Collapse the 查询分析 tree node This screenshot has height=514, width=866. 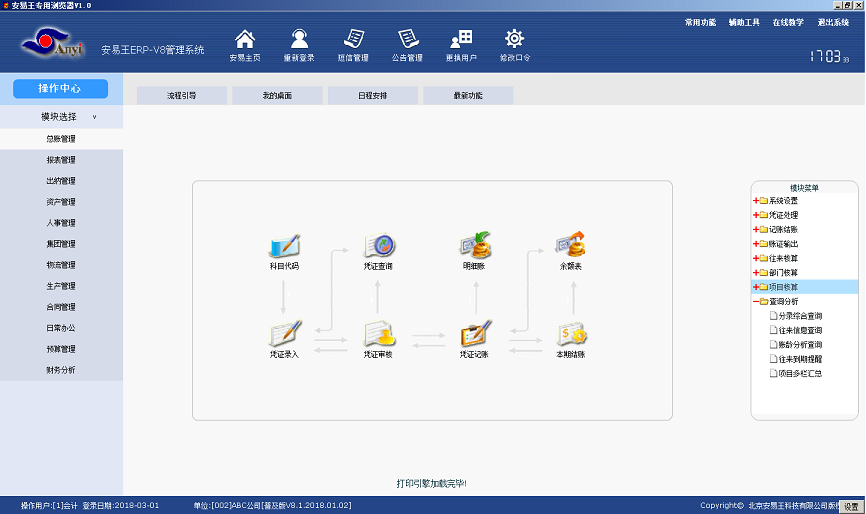point(756,301)
